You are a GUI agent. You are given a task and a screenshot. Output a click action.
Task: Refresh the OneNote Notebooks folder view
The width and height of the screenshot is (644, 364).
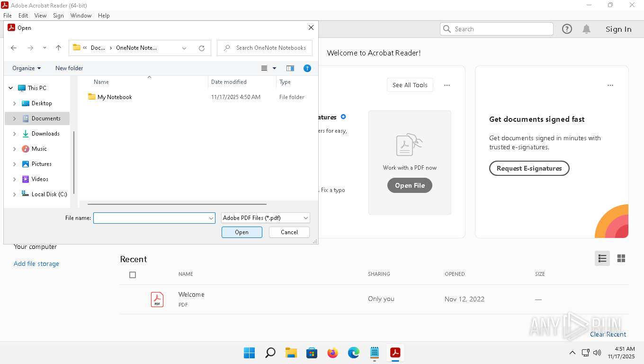tap(202, 48)
